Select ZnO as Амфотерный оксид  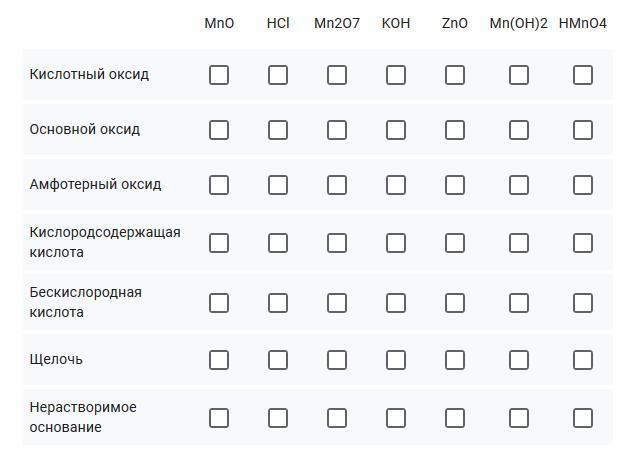click(x=455, y=185)
